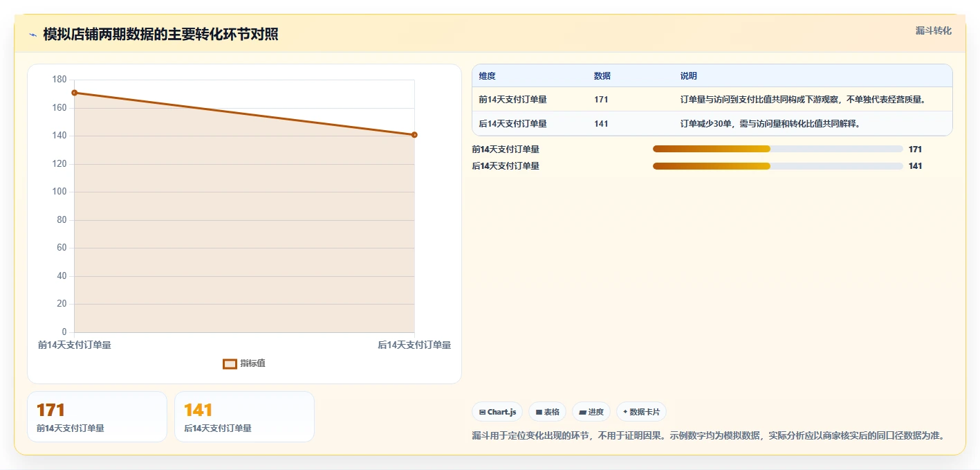Click the 数据 column header
Image resolution: width=980 pixels, height=470 pixels.
602,76
